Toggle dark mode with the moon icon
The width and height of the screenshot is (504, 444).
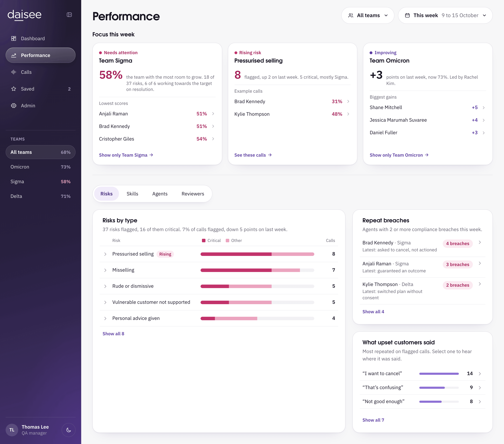69,430
